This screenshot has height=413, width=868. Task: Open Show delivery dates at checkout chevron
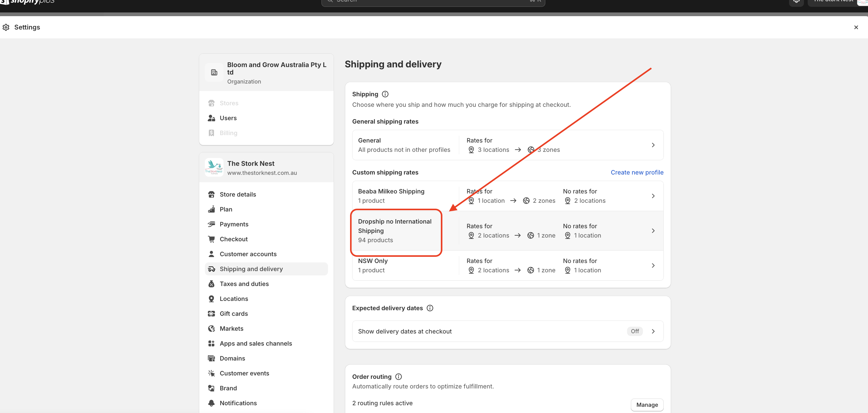(x=653, y=331)
